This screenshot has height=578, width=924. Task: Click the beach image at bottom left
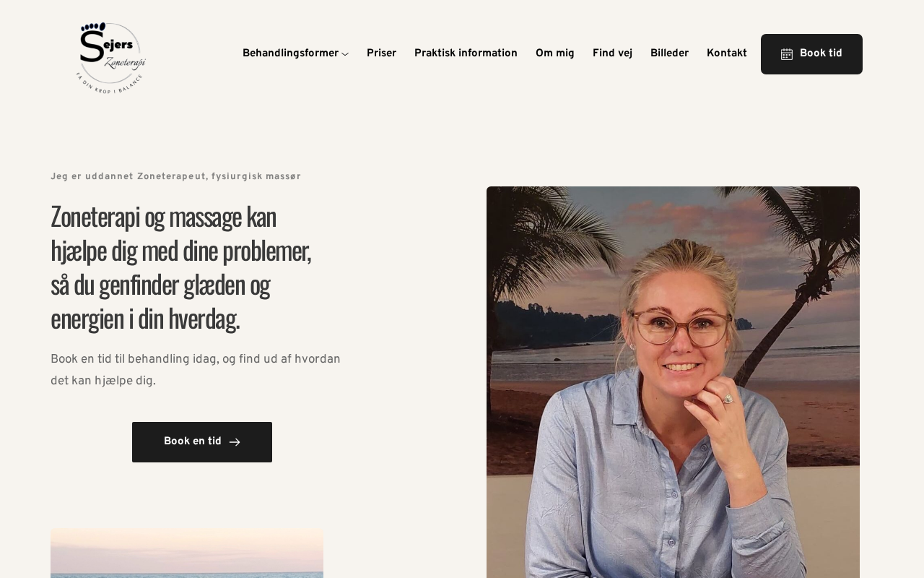187,553
